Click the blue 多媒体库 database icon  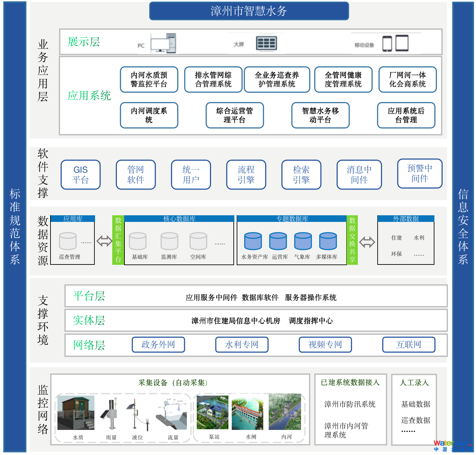328,241
